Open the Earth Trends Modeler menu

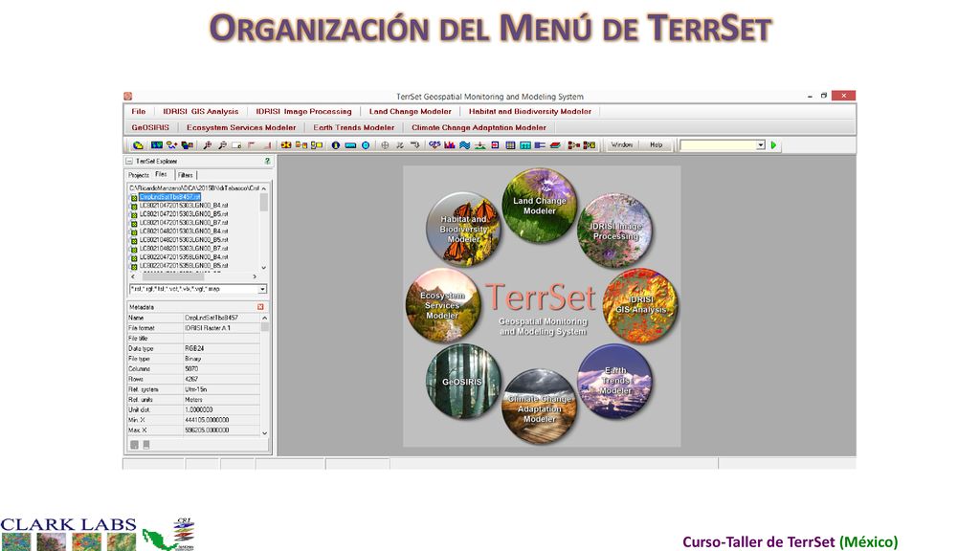tap(354, 127)
